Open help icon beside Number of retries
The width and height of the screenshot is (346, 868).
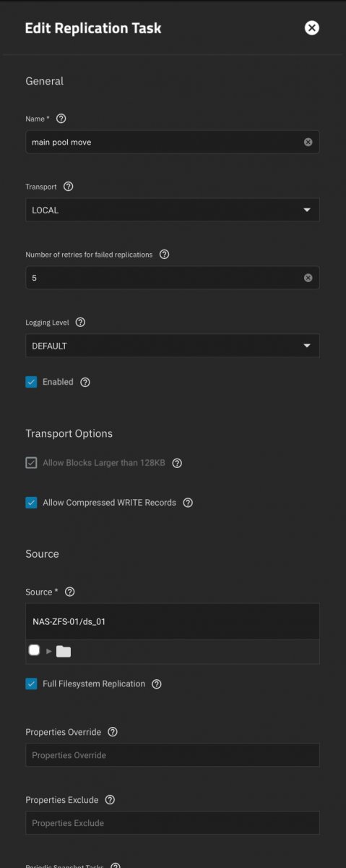pos(164,255)
